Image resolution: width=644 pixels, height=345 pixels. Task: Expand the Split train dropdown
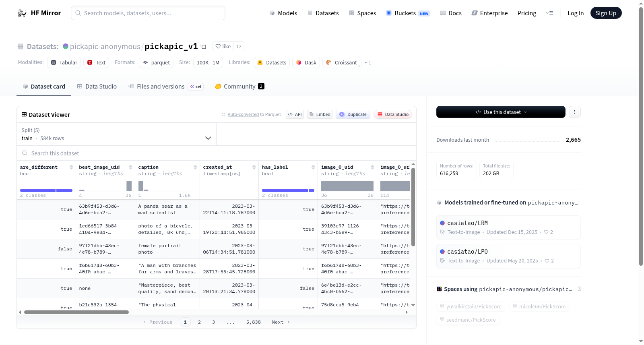tap(116, 134)
